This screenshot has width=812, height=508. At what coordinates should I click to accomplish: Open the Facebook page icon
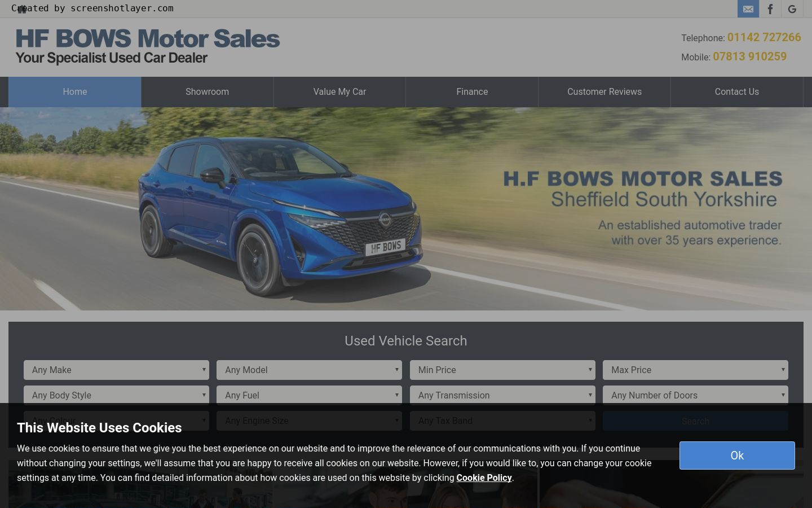point(770,9)
